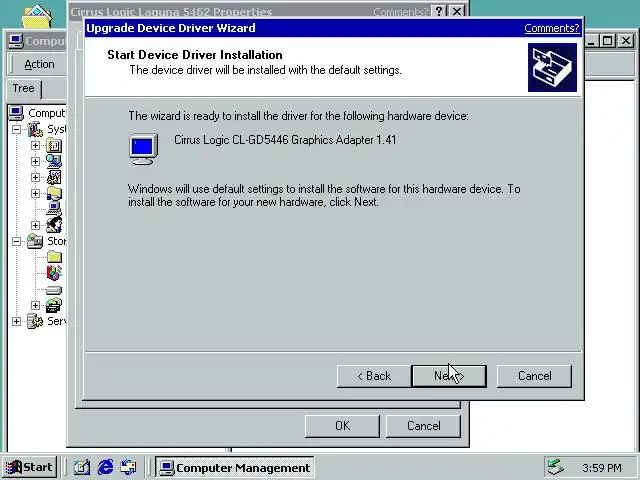Viewport: 640px width, 480px height.
Task: Click Cancel in the Cirrus Logic Properties dialog
Action: (x=423, y=426)
